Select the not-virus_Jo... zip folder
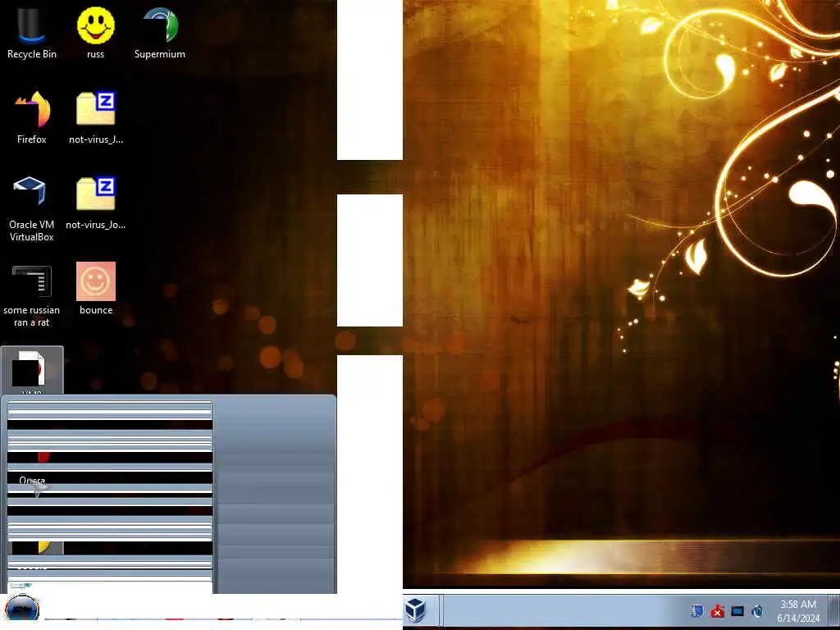Image resolution: width=840 pixels, height=630 pixels. [x=96, y=203]
